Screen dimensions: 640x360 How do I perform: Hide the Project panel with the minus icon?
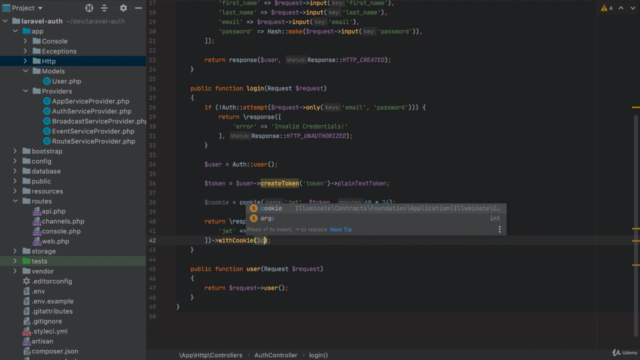(x=138, y=8)
